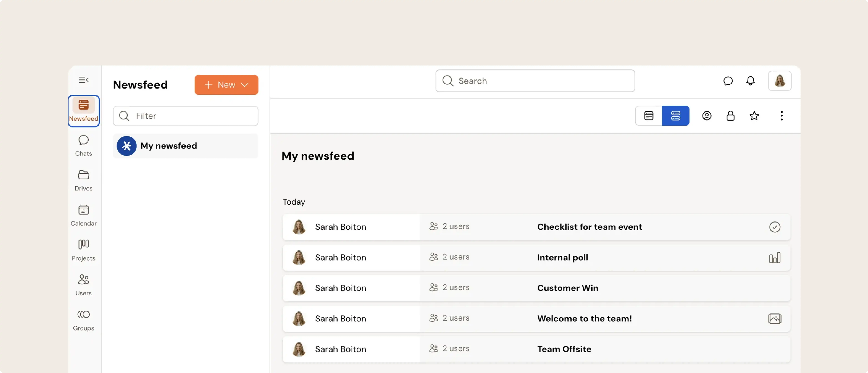Click the lock icon in toolbar
The width and height of the screenshot is (868, 373).
730,116
